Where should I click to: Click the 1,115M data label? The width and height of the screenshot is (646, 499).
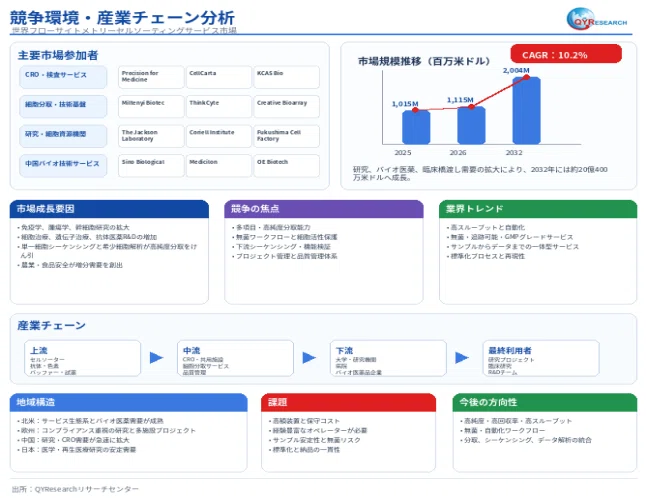click(x=460, y=100)
